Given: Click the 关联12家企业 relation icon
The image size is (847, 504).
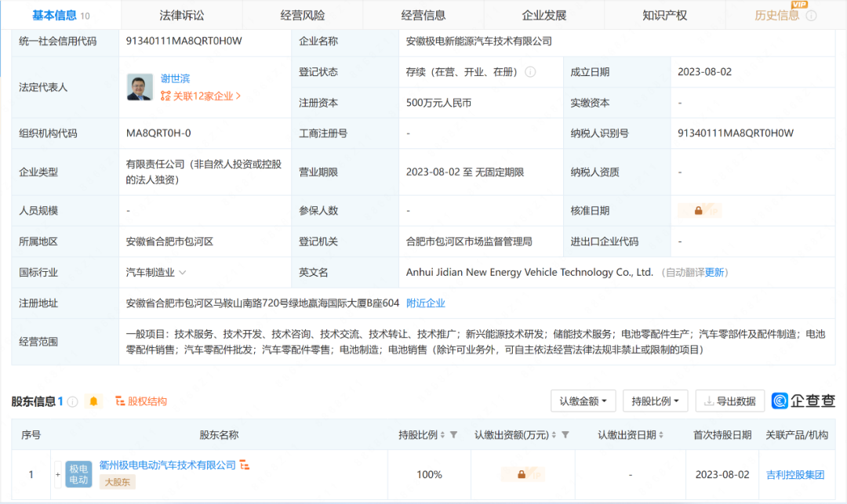Looking at the screenshot, I should coord(165,96).
